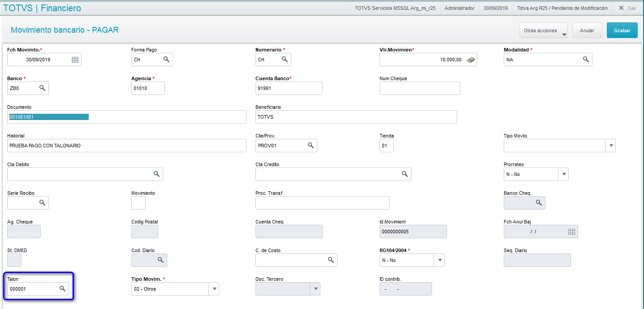Open calculator icon in Vlr.Movimien field
The height and width of the screenshot is (309, 644).
pos(471,60)
